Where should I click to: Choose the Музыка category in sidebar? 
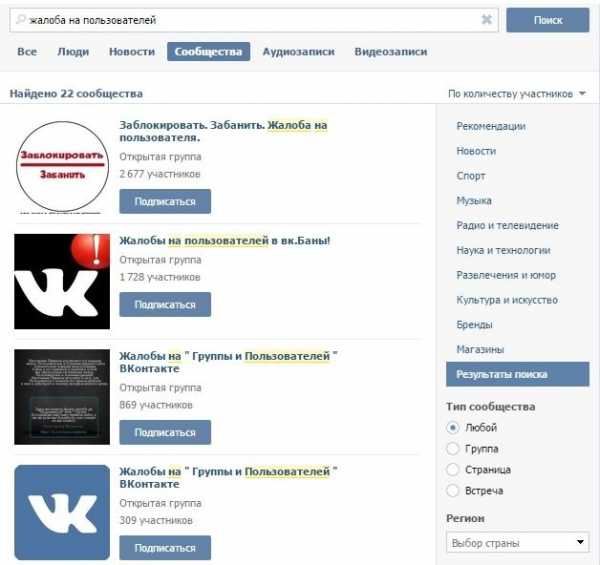coord(474,200)
